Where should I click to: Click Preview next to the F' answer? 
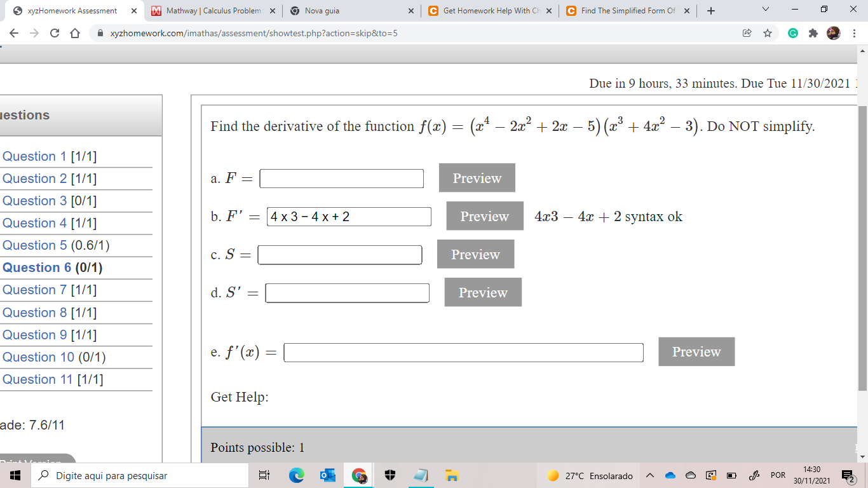coord(484,216)
